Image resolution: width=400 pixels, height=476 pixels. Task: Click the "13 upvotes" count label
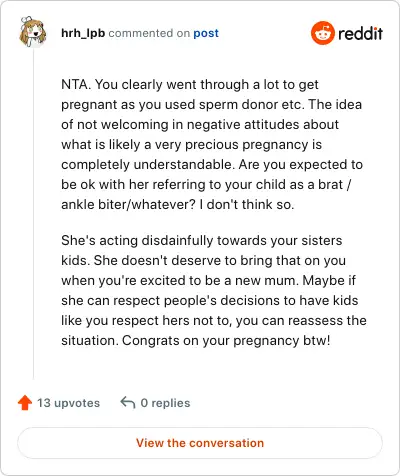(68, 403)
